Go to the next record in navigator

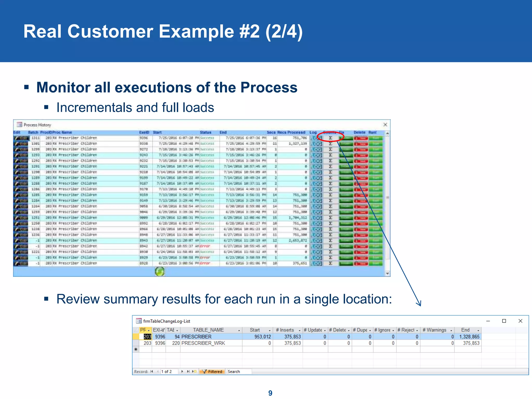182,371
